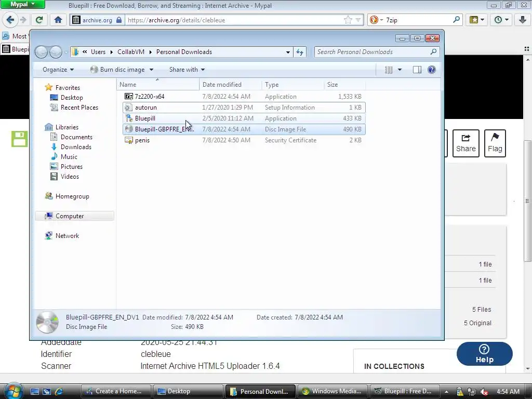Click muted volume icon in system tray
Viewport: 532px width, 399px height.
coord(484,392)
